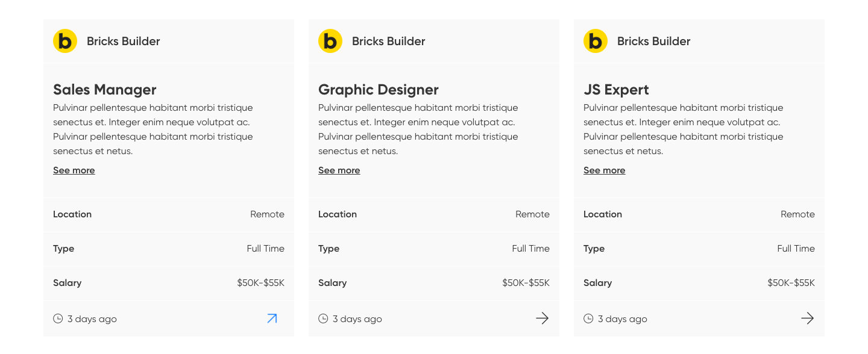Click Bricks Builder company name on first card
This screenshot has height=354, width=868.
[123, 41]
